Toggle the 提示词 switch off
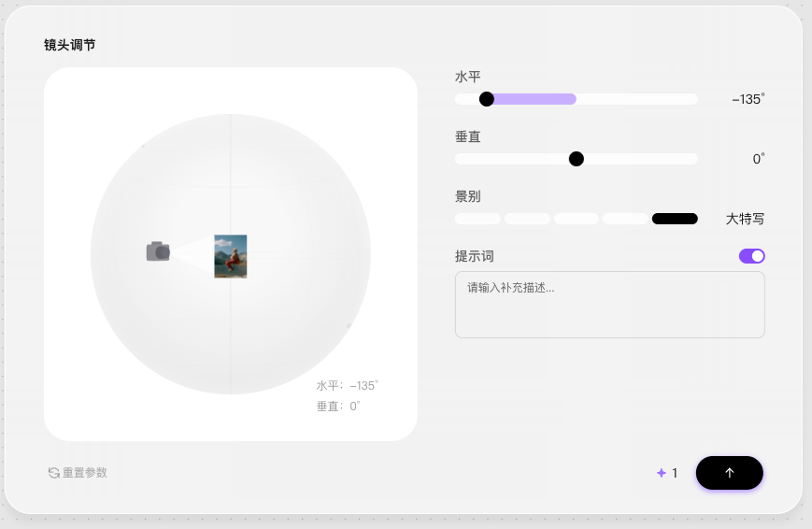812x529 pixels. 751,256
